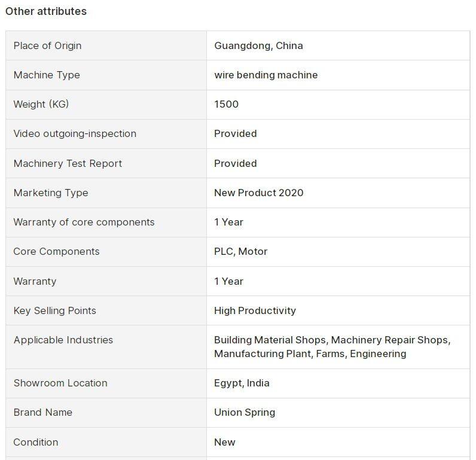Click 'Provided' next to Machinery Test Report
The image size is (476, 460).
pos(235,163)
